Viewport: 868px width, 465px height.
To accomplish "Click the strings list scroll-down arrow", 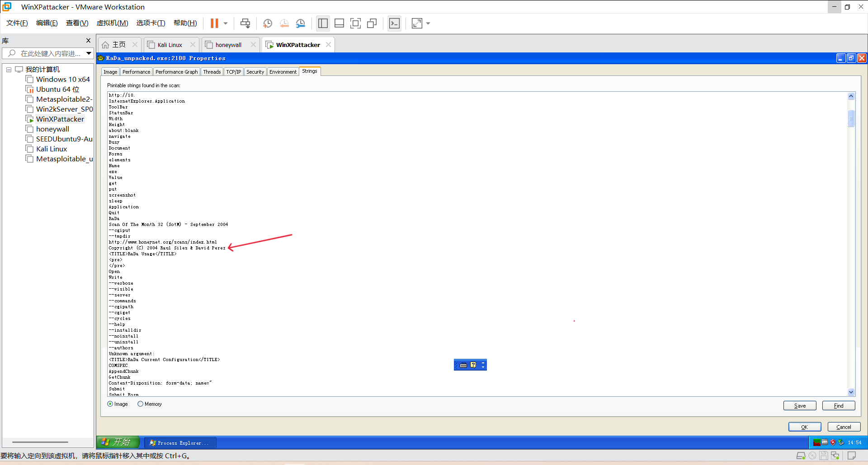I will point(851,392).
